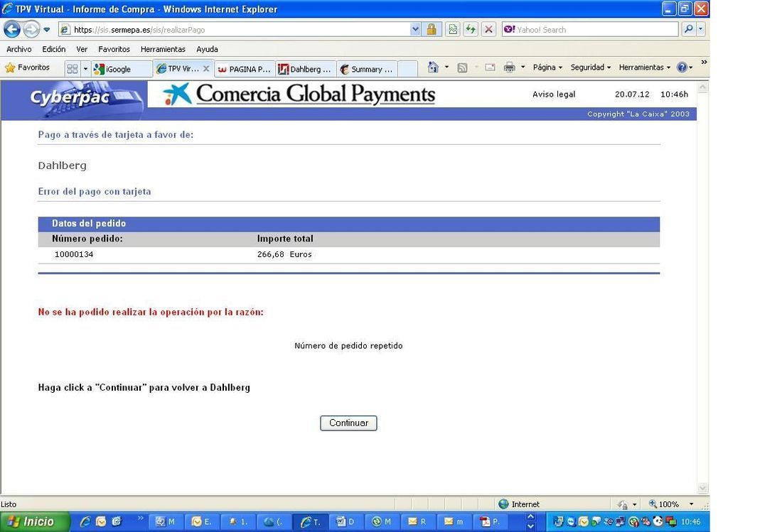Viewport: 782px width, 532px height.
Task: Launch Internet Explorer from Quick Launch
Action: coord(85,521)
